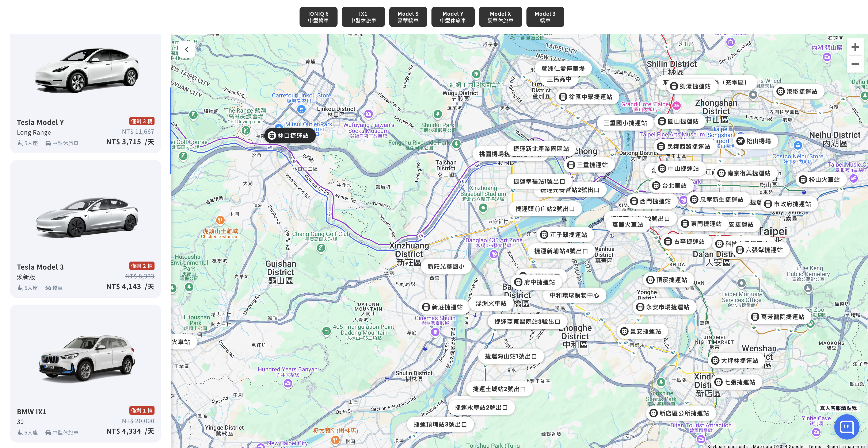The height and width of the screenshot is (448, 868).
Task: Select the 圓山捷運站 map marker
Action: 680,121
